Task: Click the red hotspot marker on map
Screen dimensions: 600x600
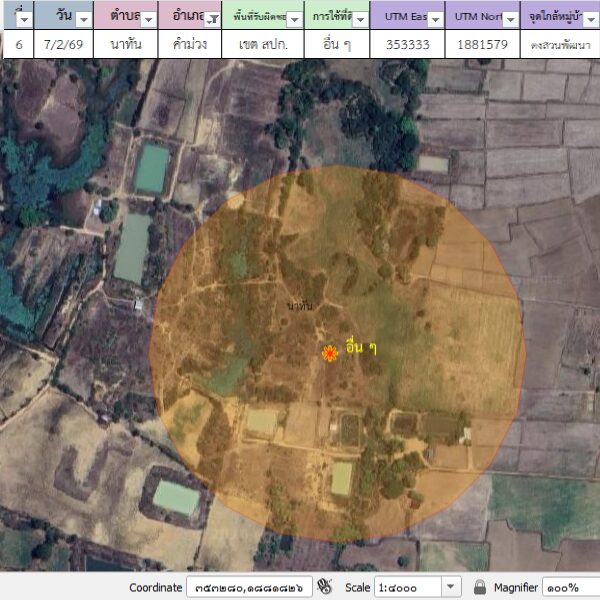Action: pos(329,352)
